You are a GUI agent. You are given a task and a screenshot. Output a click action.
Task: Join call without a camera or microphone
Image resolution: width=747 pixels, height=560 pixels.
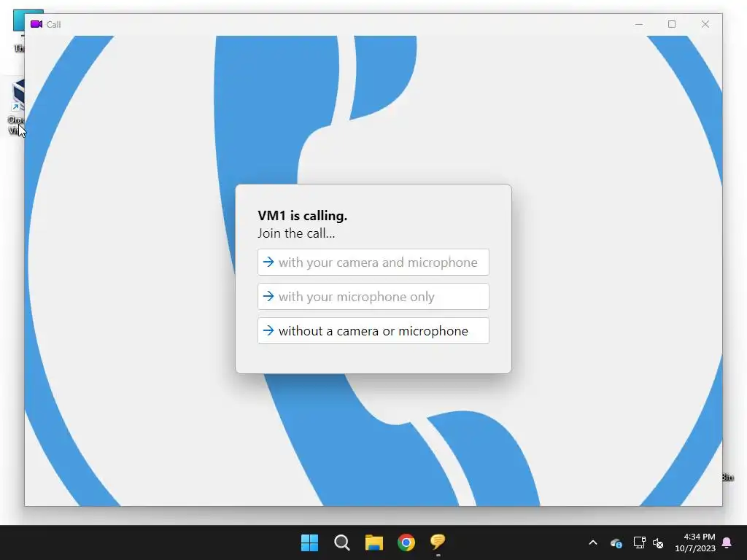coord(373,331)
